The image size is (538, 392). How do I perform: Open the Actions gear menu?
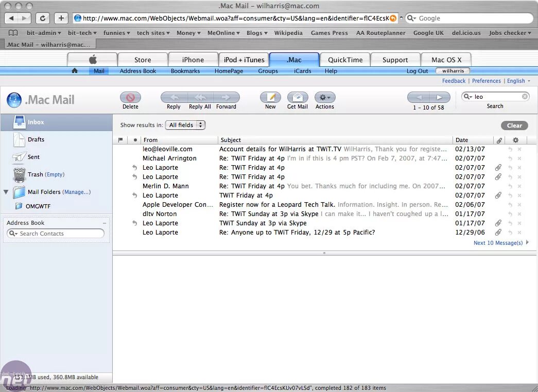(324, 97)
